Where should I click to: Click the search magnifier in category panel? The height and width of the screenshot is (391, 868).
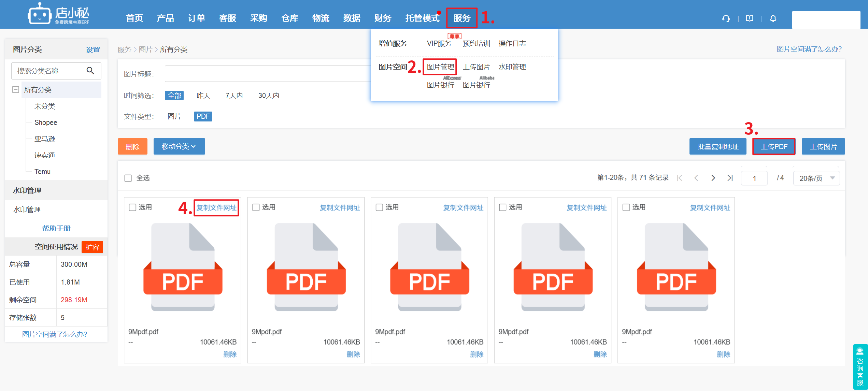coord(90,71)
